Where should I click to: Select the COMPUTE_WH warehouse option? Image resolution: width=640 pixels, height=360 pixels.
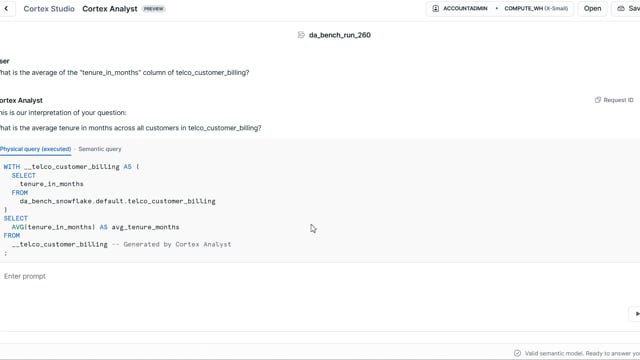tap(536, 9)
